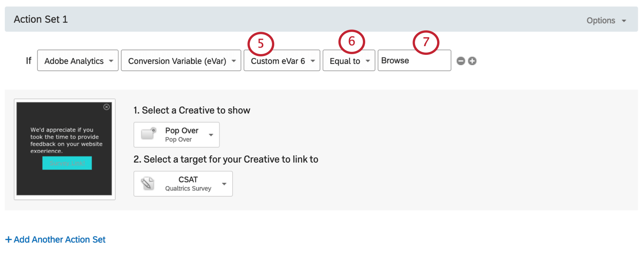Open the Options menu

[606, 20]
